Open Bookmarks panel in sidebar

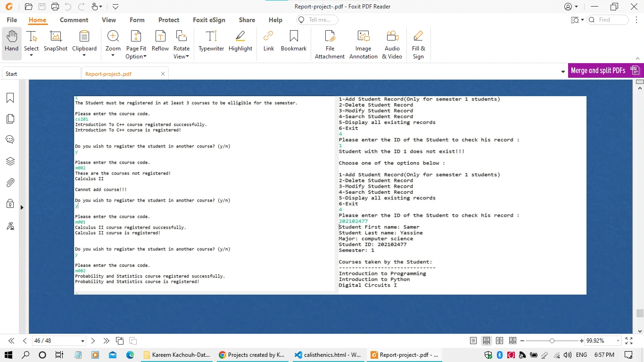pos(10,98)
